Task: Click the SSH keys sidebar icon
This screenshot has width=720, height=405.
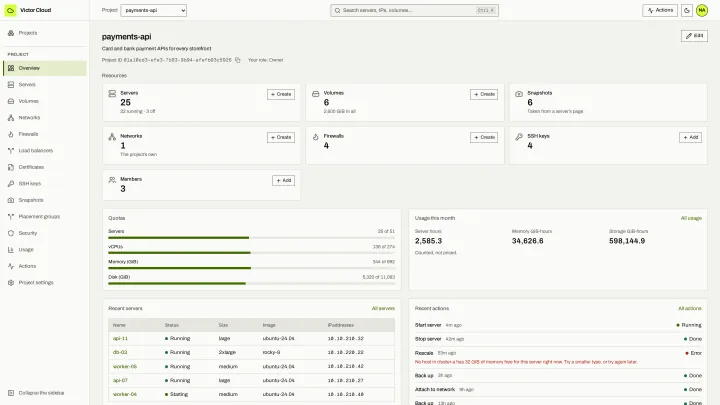Action: 11,184
